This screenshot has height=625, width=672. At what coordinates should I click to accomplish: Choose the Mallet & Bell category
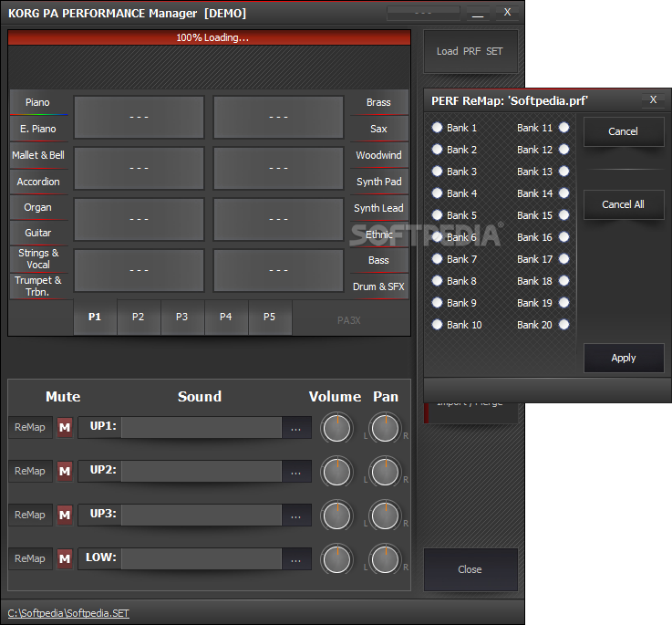(38, 155)
